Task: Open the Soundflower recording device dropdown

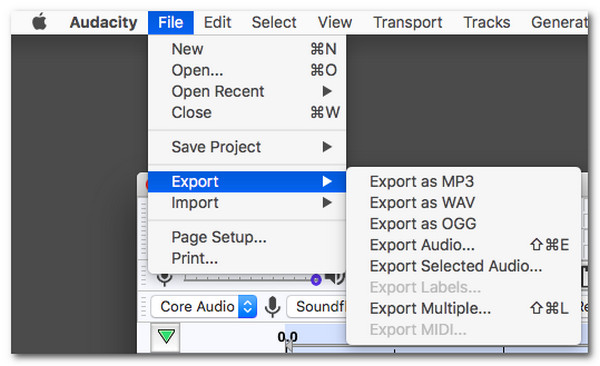Action: tap(317, 307)
